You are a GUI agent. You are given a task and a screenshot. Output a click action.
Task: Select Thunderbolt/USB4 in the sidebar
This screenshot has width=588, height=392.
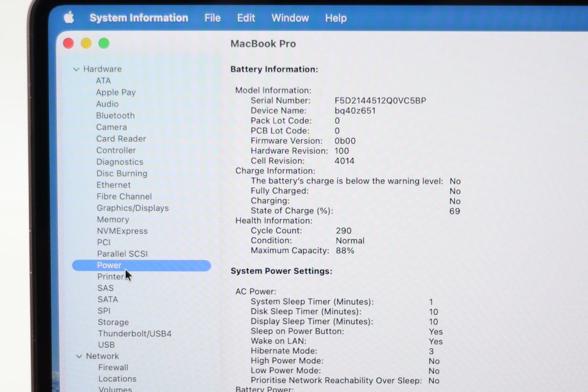pyautogui.click(x=135, y=334)
